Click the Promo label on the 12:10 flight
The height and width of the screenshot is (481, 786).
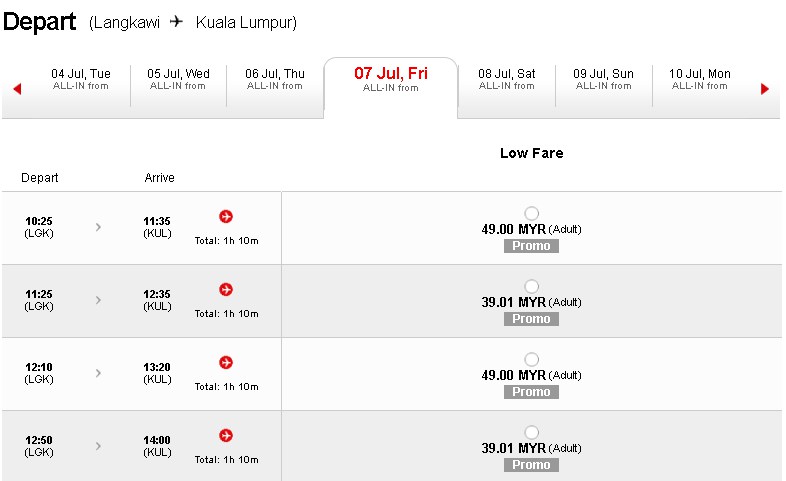coord(531,392)
